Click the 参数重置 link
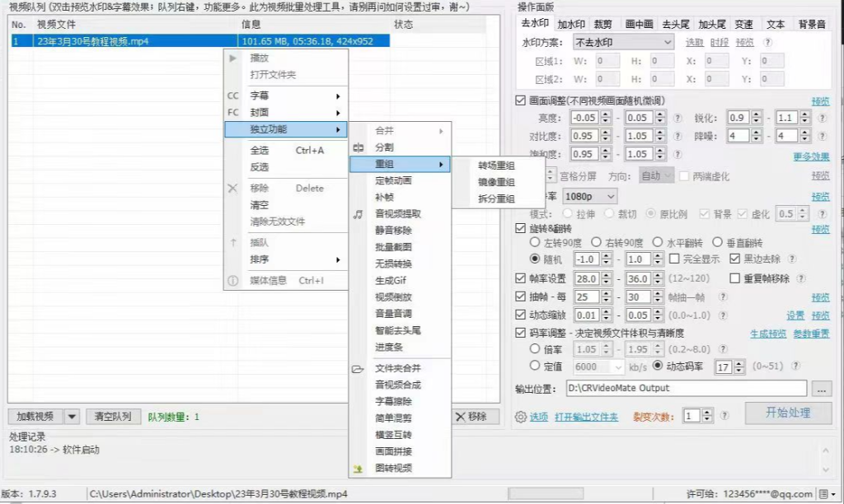The image size is (844, 504). coord(811,334)
